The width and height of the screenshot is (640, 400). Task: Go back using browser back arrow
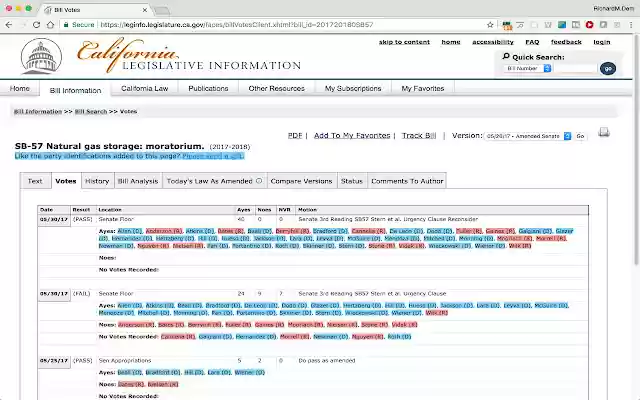9,25
